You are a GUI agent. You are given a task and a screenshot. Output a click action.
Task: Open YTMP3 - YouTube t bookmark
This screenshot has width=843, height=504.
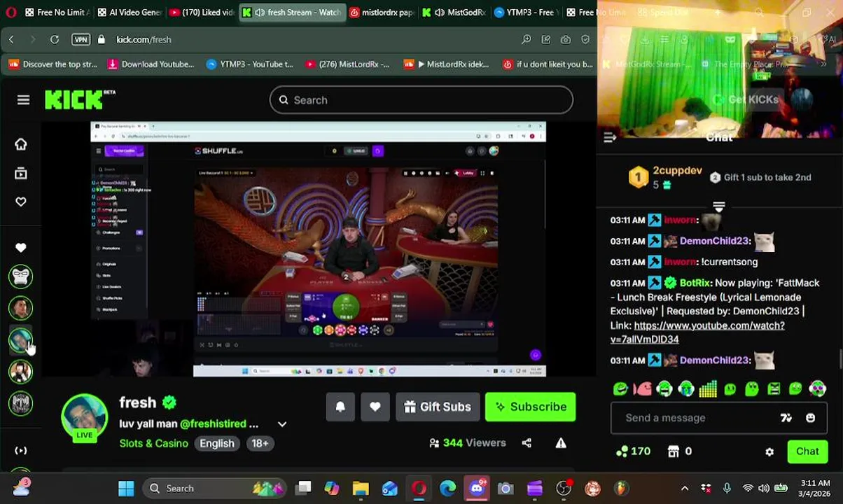pyautogui.click(x=250, y=64)
